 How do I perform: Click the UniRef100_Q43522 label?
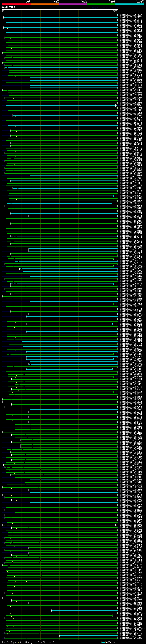131,324
